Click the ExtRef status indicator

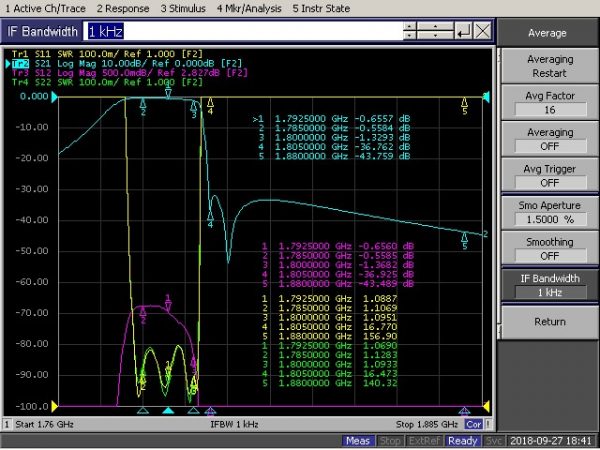425,441
